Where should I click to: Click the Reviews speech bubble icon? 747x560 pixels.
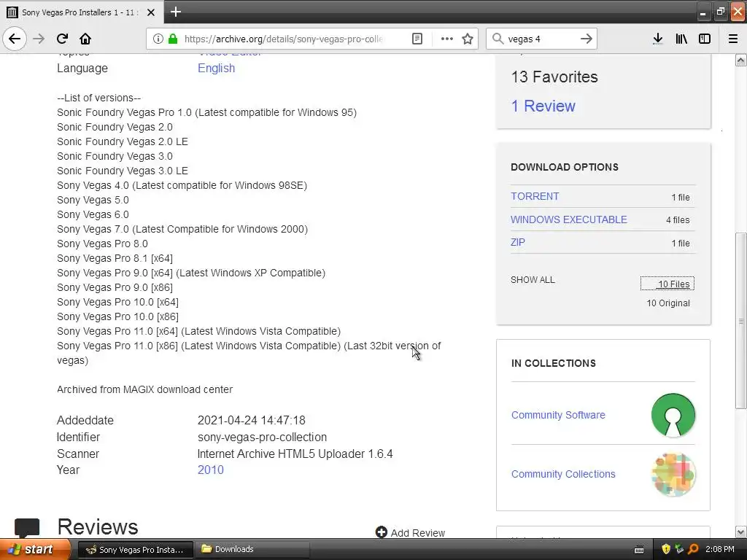(x=27, y=526)
